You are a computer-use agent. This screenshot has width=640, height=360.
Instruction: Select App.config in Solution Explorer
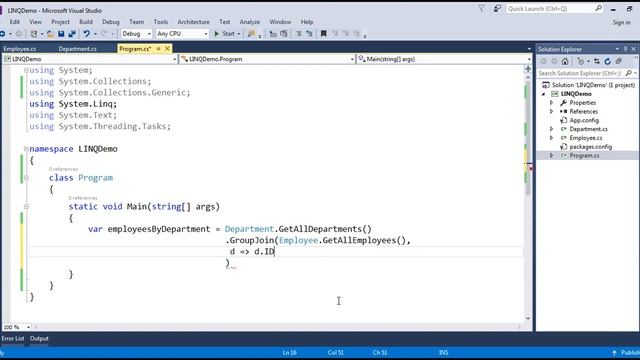point(584,120)
